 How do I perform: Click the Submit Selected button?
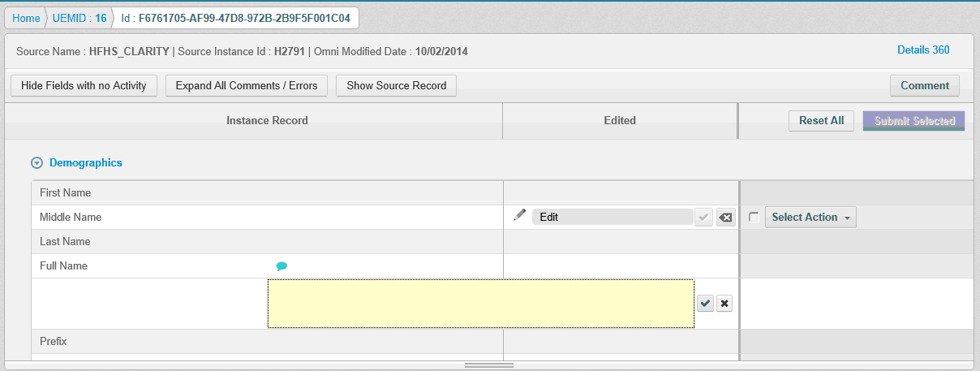[913, 121]
